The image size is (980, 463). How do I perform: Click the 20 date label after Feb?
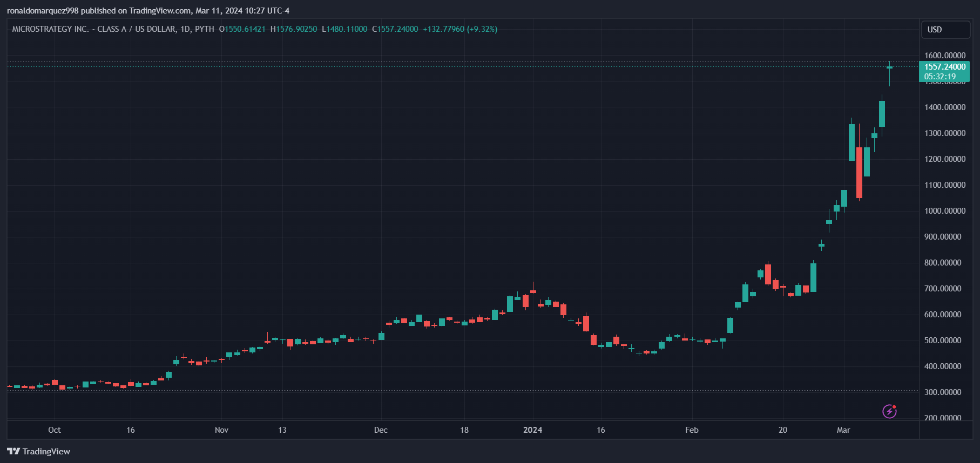[x=783, y=430]
